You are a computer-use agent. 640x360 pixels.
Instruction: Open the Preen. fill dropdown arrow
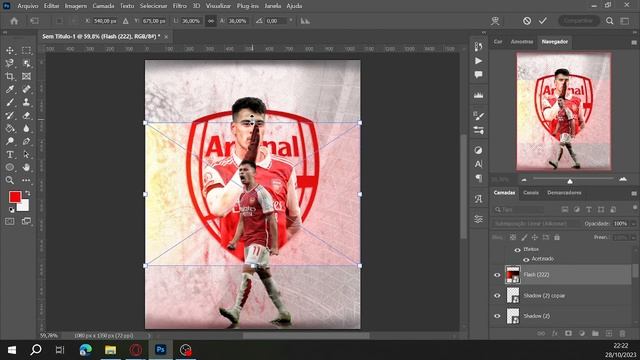tap(633, 237)
